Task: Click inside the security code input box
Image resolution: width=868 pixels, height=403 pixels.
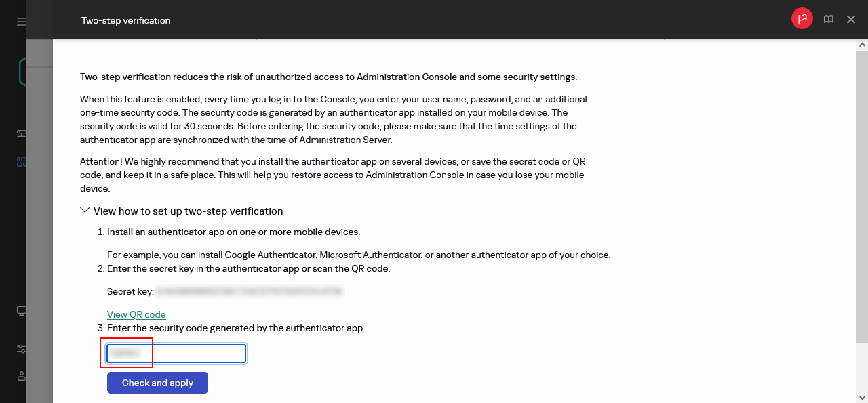Action: tap(175, 353)
